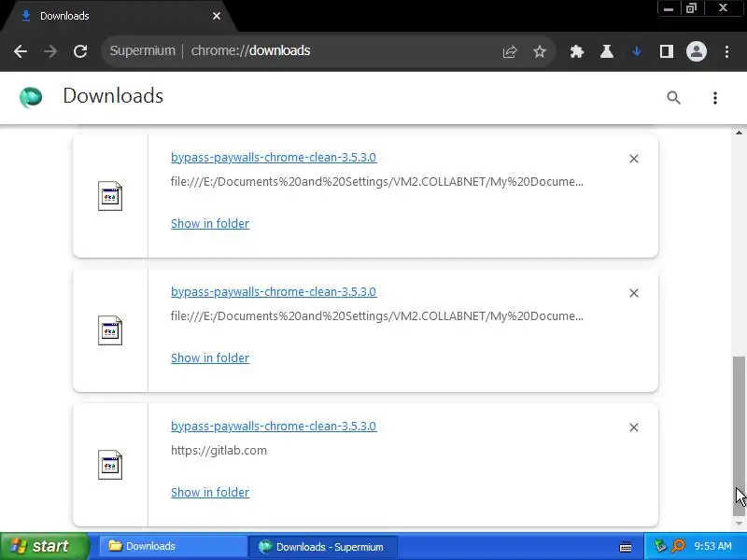Screen dimensions: 747x560
Task: Open the browser three-dot menu
Action: [x=726, y=51]
